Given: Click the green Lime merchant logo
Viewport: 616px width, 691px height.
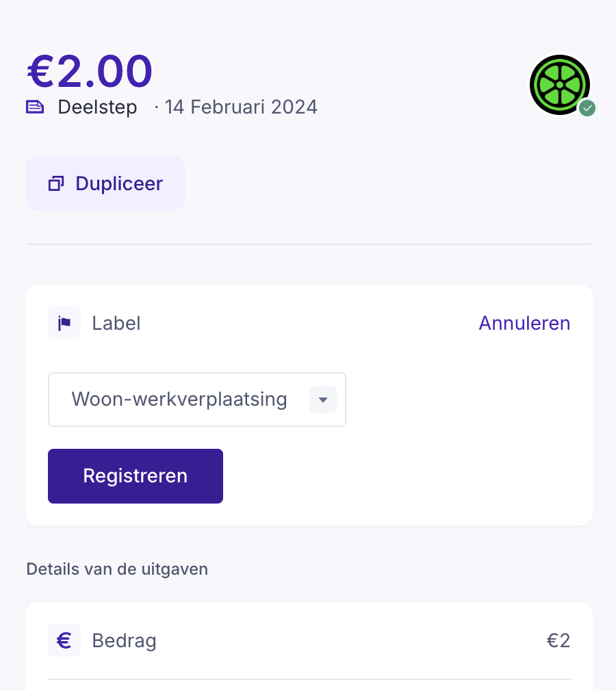Looking at the screenshot, I should coord(559,85).
